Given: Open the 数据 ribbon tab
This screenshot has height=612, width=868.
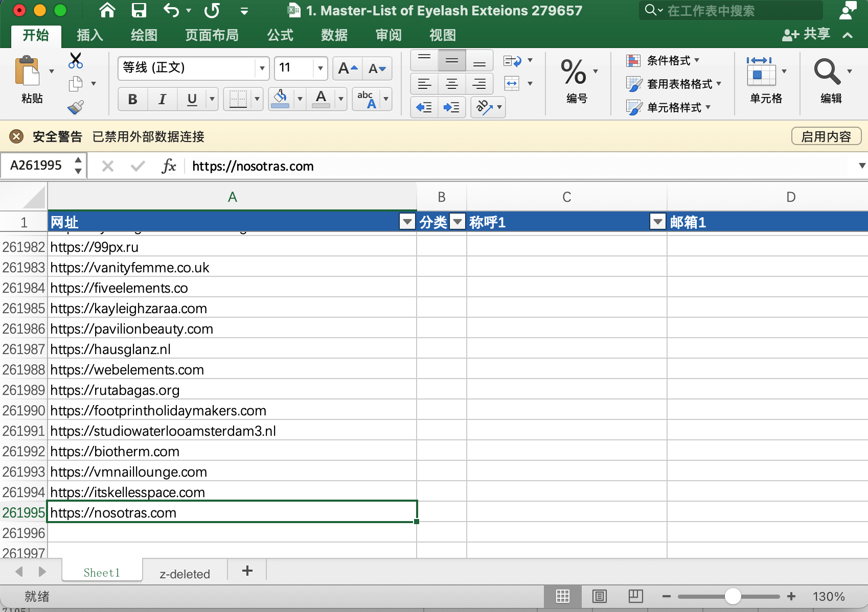Looking at the screenshot, I should tap(334, 35).
